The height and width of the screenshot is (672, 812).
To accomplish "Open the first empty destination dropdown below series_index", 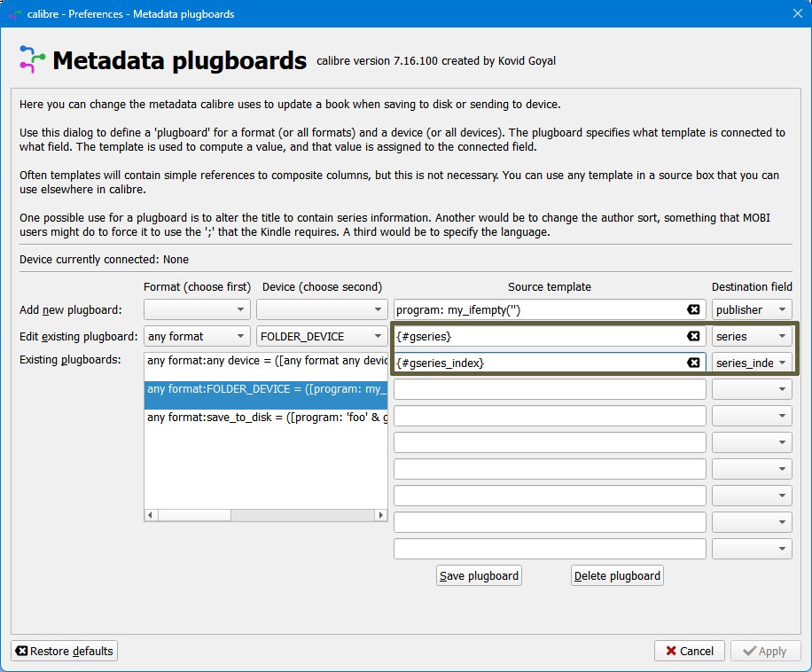I will click(752, 389).
